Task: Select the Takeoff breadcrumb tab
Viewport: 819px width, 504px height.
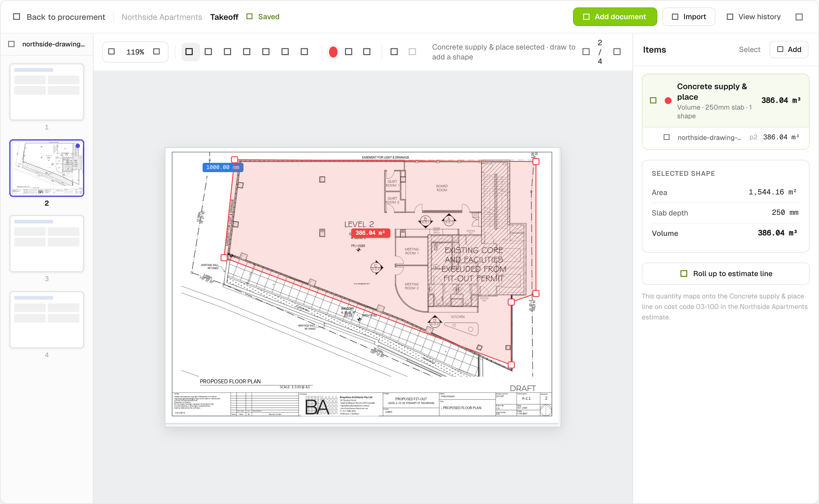Action: (x=224, y=17)
